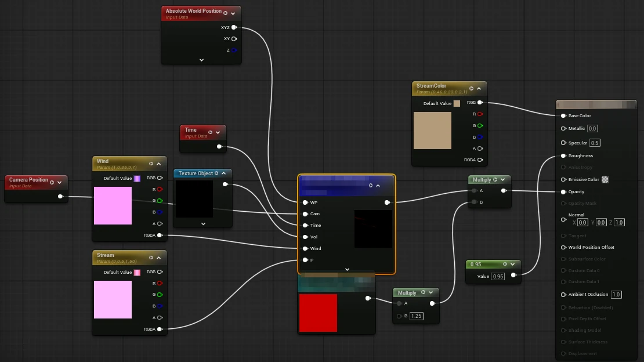Click the Roughness input pin
Screen dimensions: 644x362
(x=563, y=155)
